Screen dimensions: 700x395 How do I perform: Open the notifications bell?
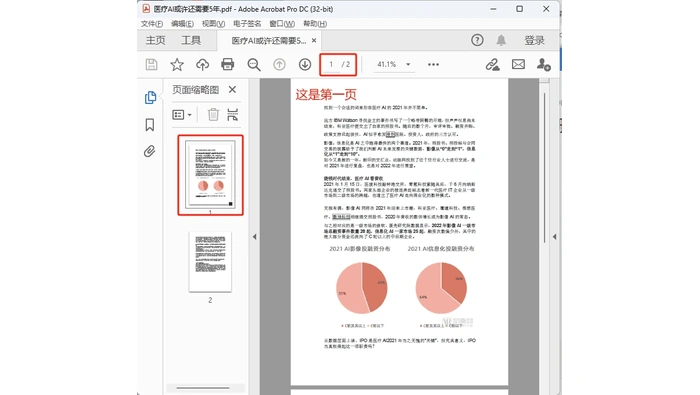tap(501, 41)
